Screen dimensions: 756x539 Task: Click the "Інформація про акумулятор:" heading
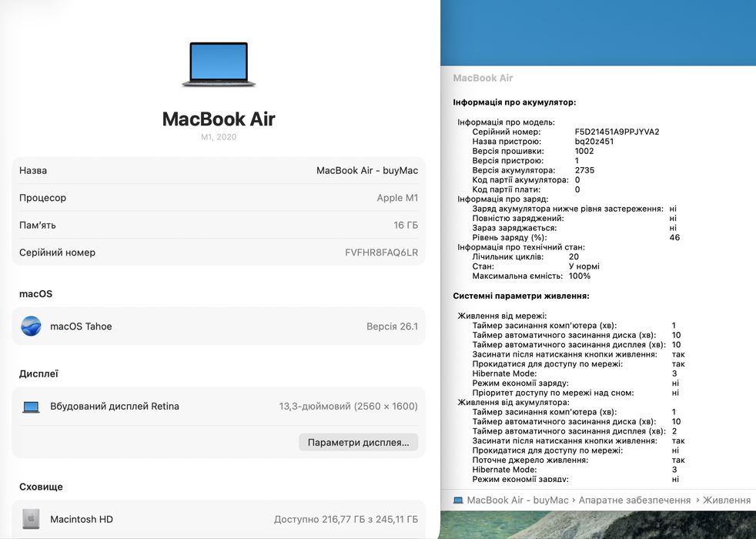[514, 102]
